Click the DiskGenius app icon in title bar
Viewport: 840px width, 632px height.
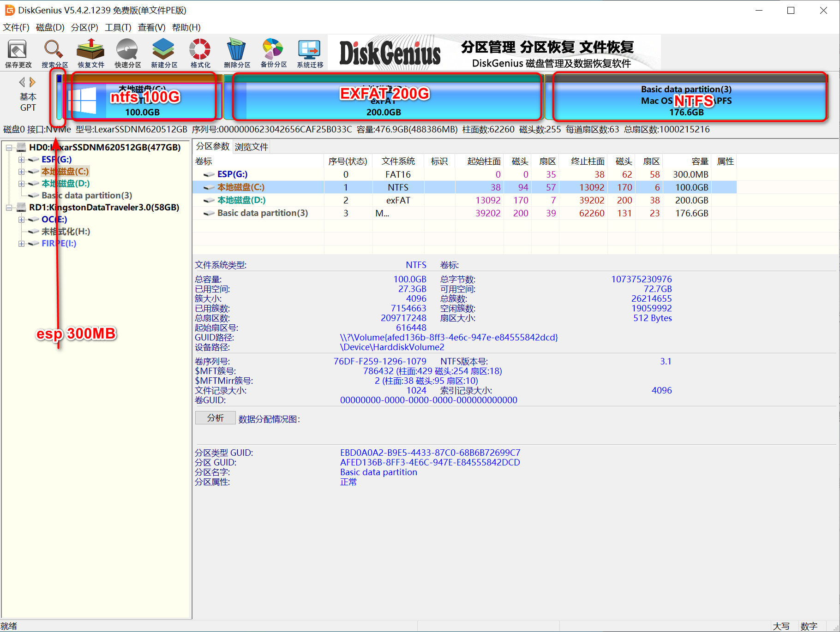(9, 10)
